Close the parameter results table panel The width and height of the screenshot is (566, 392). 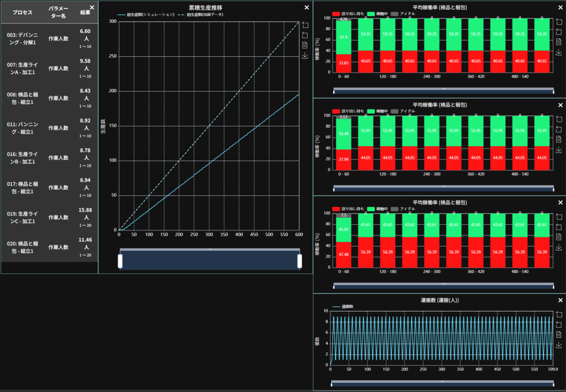point(92,8)
